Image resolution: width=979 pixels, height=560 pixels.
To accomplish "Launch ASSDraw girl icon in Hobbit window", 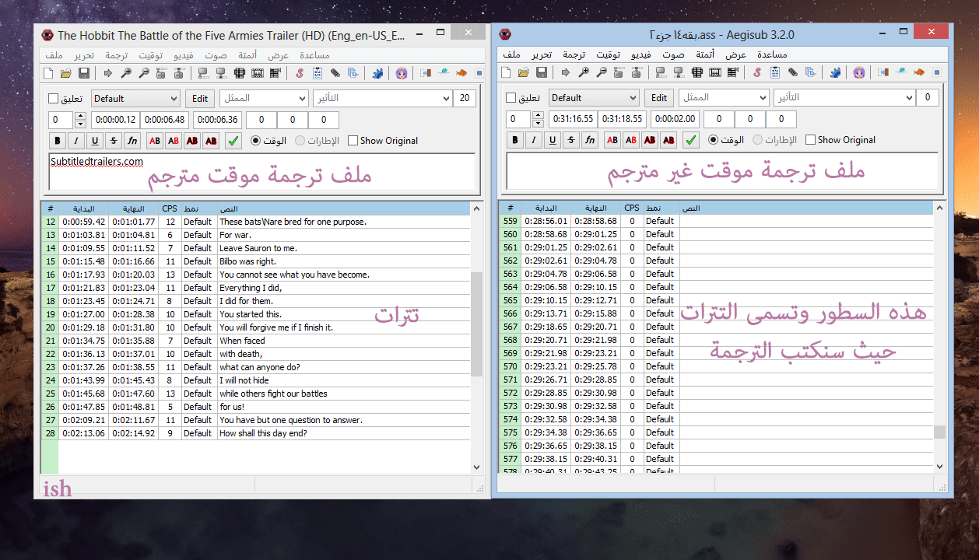I will pyautogui.click(x=401, y=73).
